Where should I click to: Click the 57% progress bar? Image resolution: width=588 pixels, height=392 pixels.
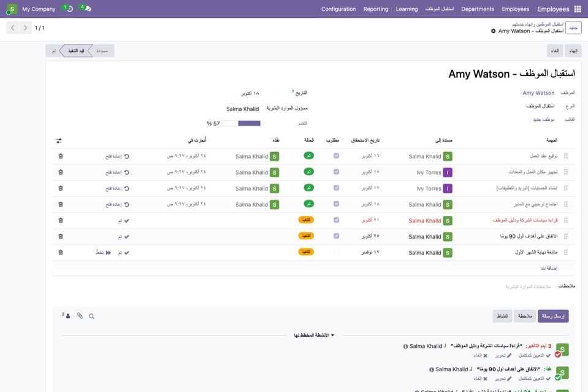(241, 123)
